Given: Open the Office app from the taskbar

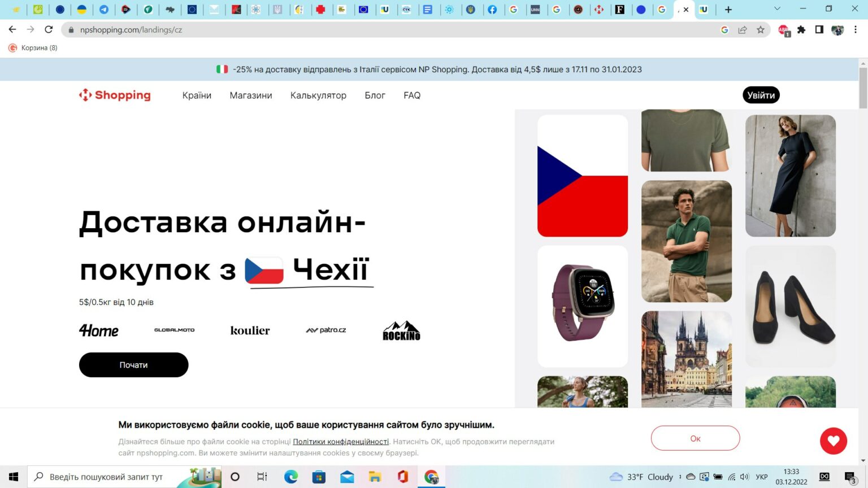Looking at the screenshot, I should click(x=403, y=477).
